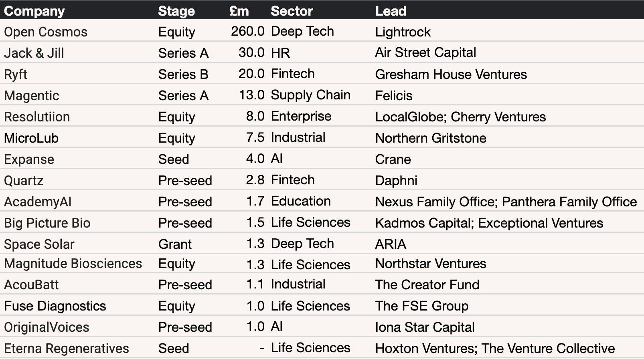
Task: Select the Quartz lead Daphni
Action: pyautogui.click(x=396, y=181)
